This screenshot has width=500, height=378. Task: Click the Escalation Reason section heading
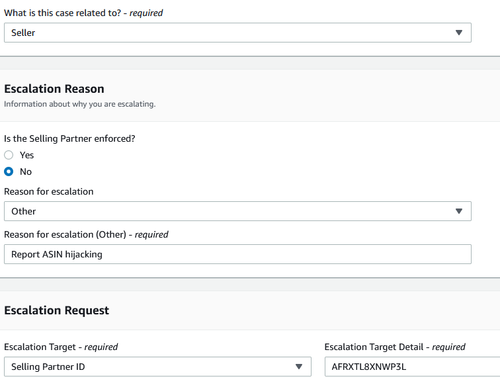(54, 89)
